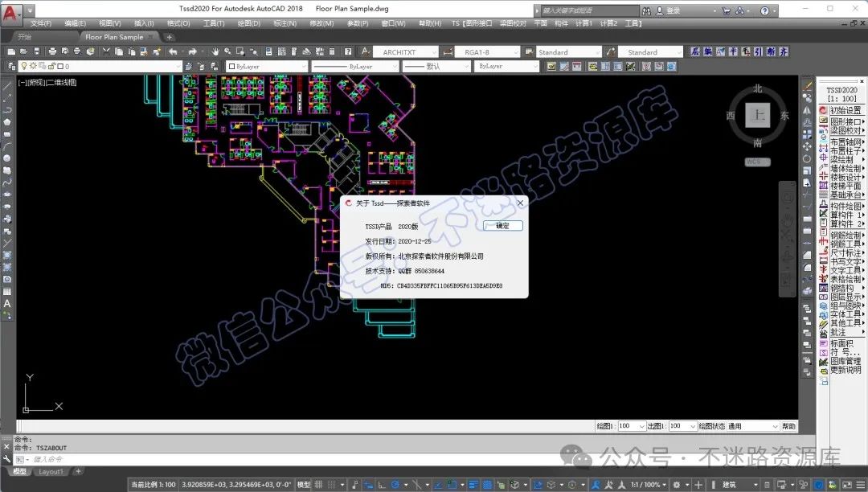Open the 文件(F) menu
868x492 pixels.
pyautogui.click(x=41, y=23)
